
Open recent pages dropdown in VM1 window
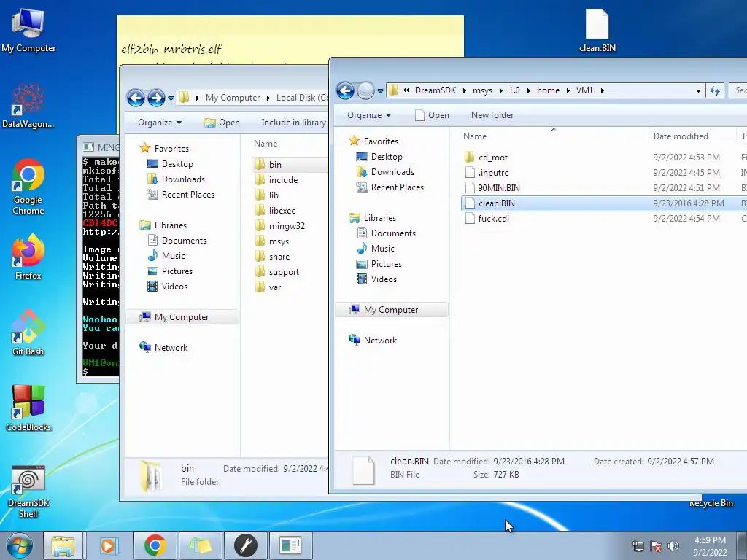[x=380, y=90]
